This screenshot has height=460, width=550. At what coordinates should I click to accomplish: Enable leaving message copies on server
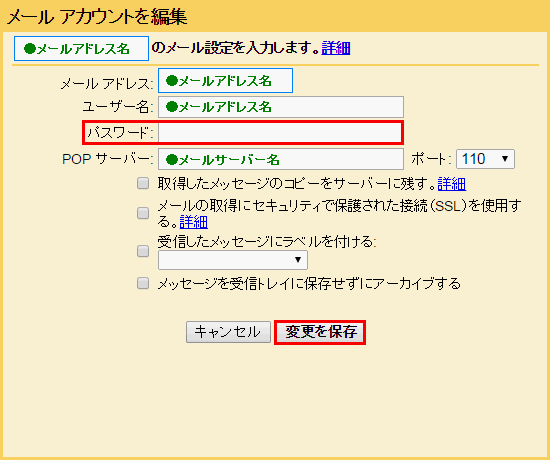[x=143, y=183]
